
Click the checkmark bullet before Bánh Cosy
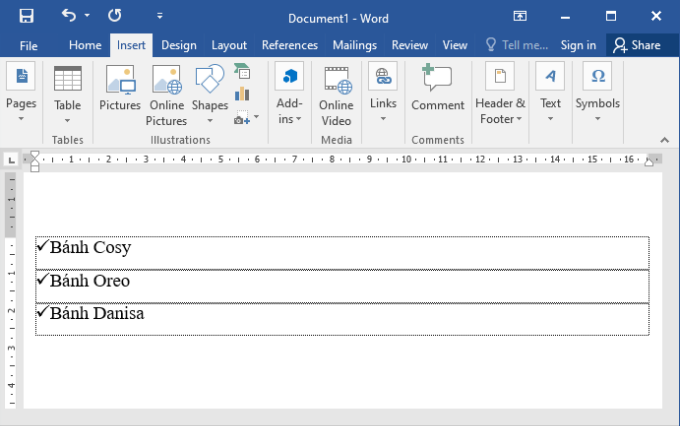(42, 245)
